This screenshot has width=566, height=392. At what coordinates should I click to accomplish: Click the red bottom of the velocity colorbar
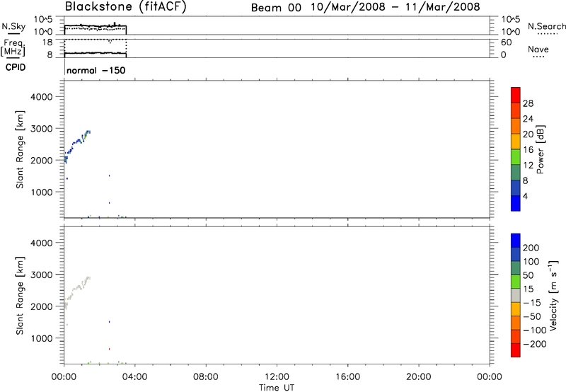point(516,350)
